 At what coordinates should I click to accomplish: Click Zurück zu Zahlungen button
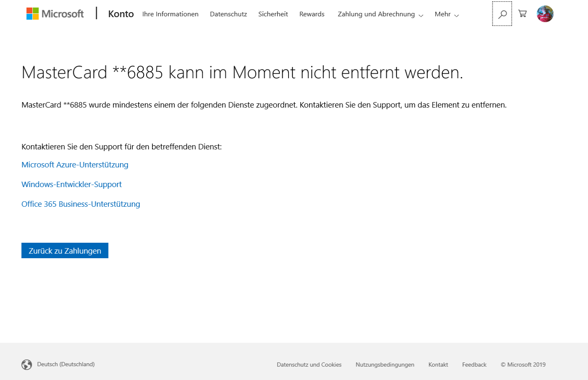click(65, 251)
